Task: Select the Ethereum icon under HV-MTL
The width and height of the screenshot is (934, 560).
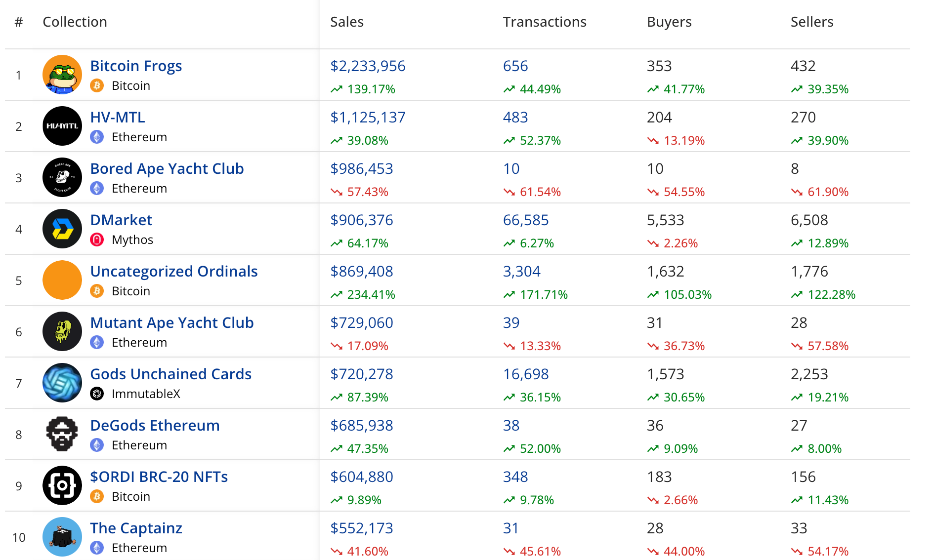Action: (x=97, y=137)
